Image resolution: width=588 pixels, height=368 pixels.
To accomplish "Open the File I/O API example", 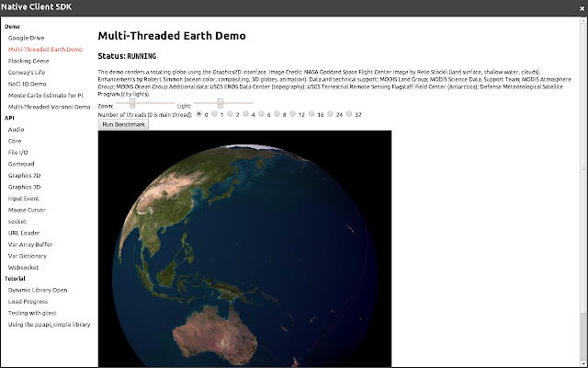I will point(17,153).
